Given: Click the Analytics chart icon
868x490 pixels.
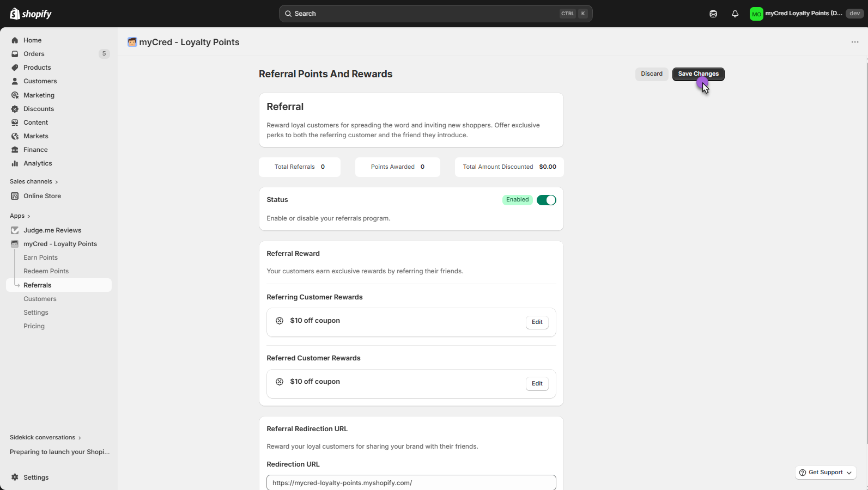Looking at the screenshot, I should [15, 163].
